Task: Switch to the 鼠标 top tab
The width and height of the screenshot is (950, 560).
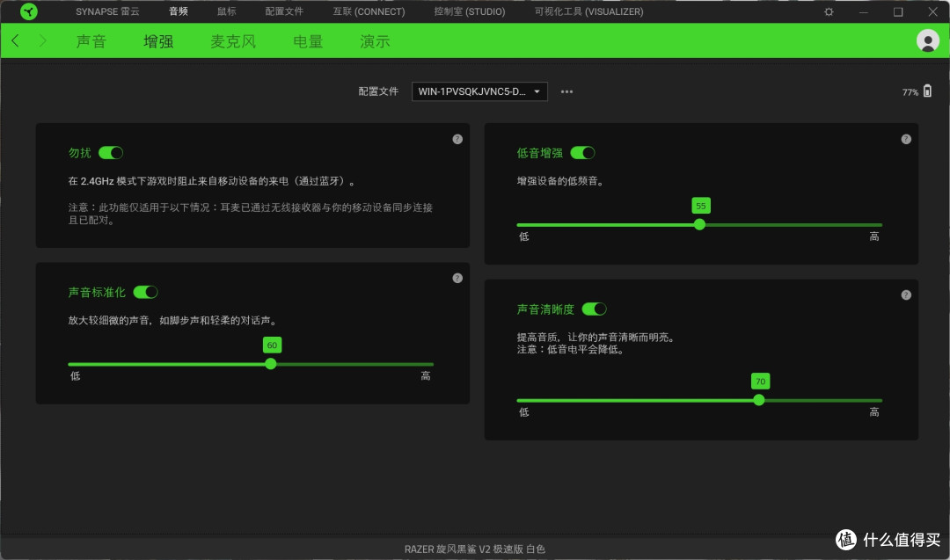Action: (x=227, y=11)
